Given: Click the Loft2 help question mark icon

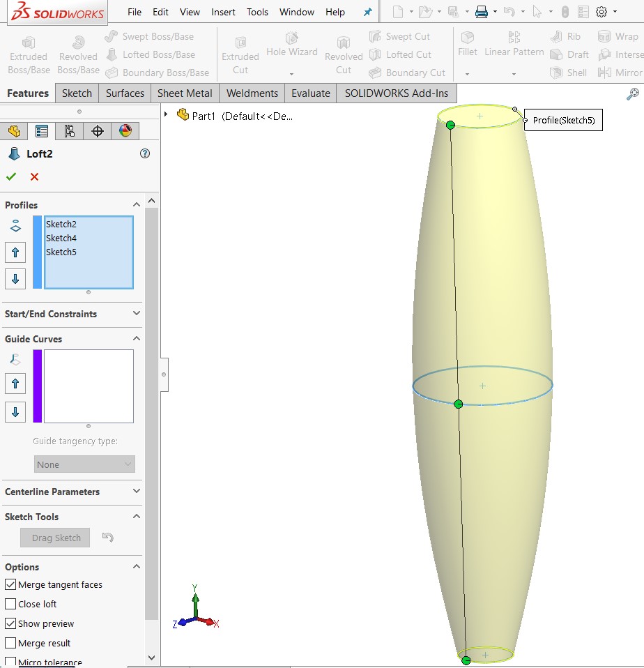Looking at the screenshot, I should point(145,154).
